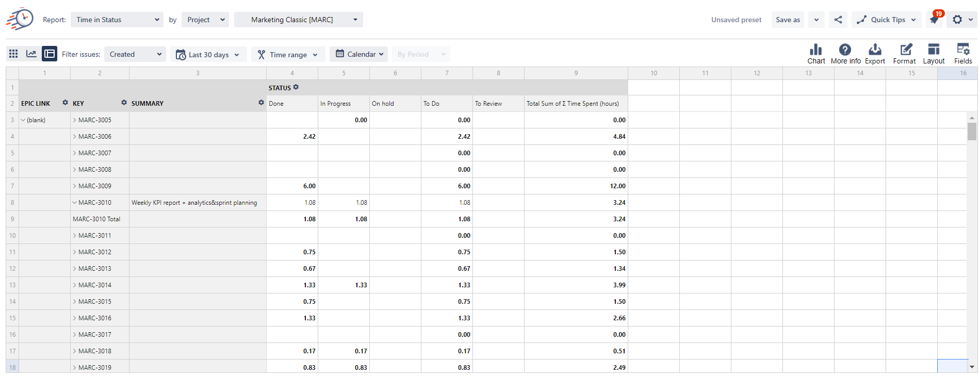Open the STATUS column gear settings
The height and width of the screenshot is (376, 980).
pos(296,87)
